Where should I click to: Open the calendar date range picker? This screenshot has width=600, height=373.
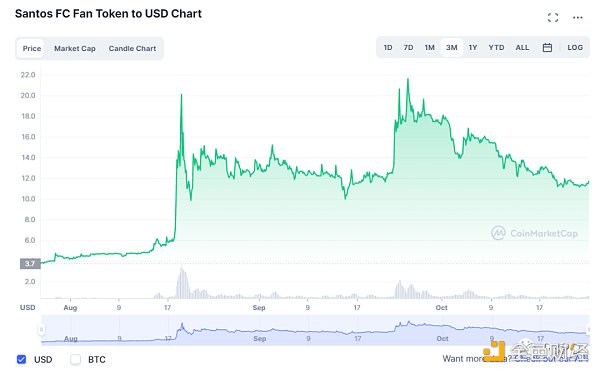coord(547,47)
